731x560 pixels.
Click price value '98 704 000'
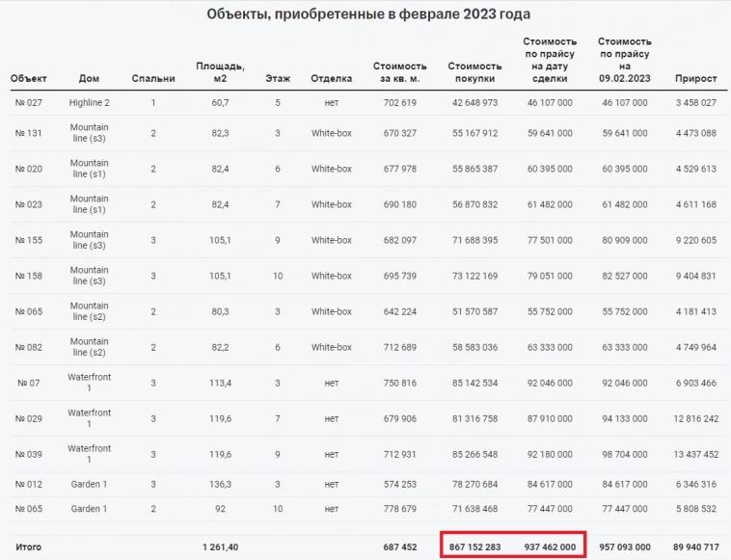625,454
